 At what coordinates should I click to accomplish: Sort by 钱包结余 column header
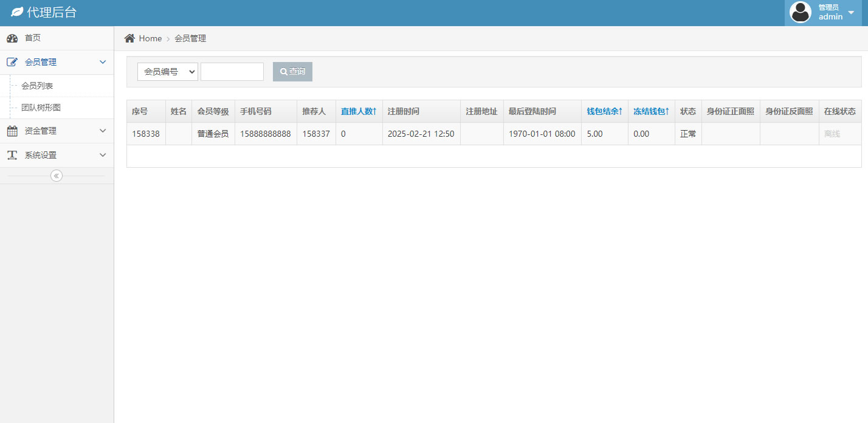click(604, 111)
